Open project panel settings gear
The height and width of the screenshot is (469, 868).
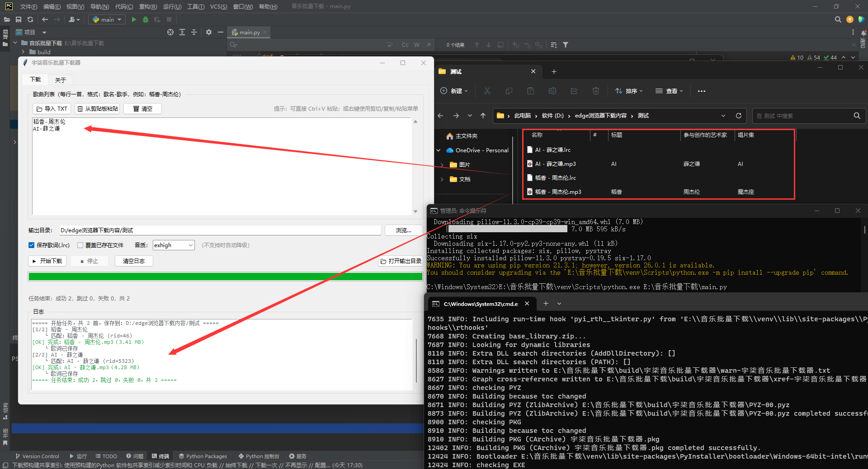[x=208, y=32]
